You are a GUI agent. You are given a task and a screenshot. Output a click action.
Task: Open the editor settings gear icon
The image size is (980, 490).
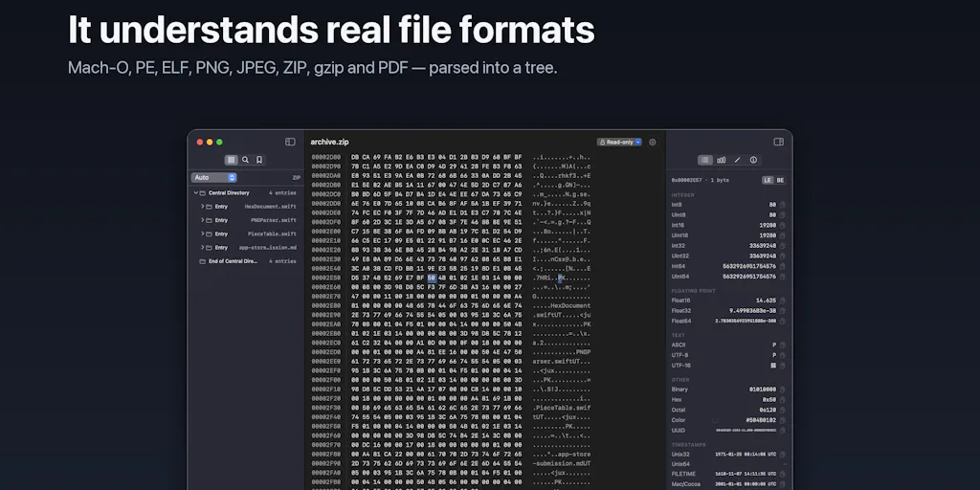click(653, 142)
